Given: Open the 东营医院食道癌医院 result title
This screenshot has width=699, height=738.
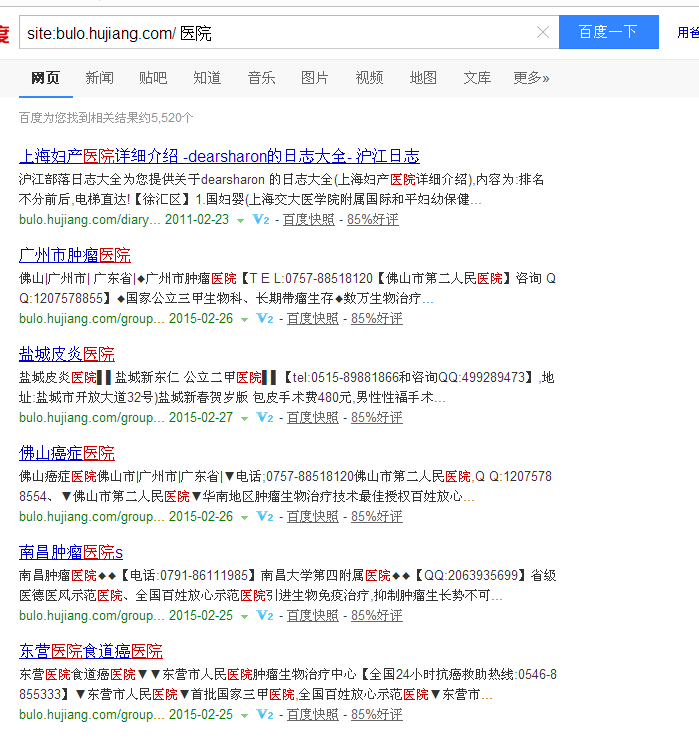Looking at the screenshot, I should click(x=91, y=651).
